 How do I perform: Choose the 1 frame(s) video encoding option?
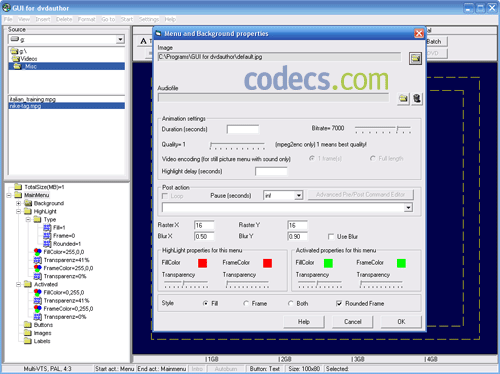point(312,158)
